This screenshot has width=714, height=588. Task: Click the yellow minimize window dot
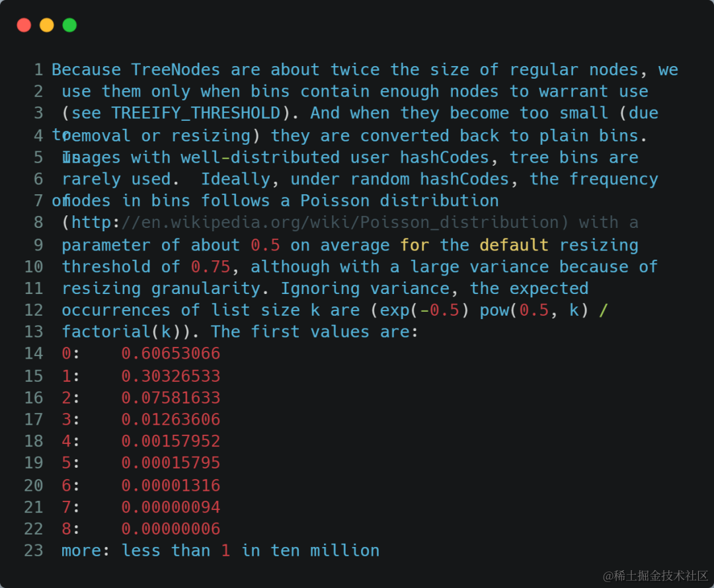tap(47, 25)
